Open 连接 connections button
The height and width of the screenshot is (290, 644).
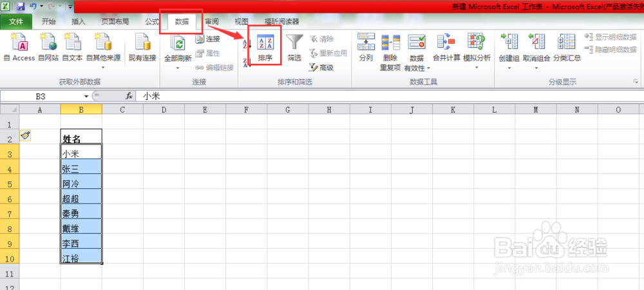[208, 39]
